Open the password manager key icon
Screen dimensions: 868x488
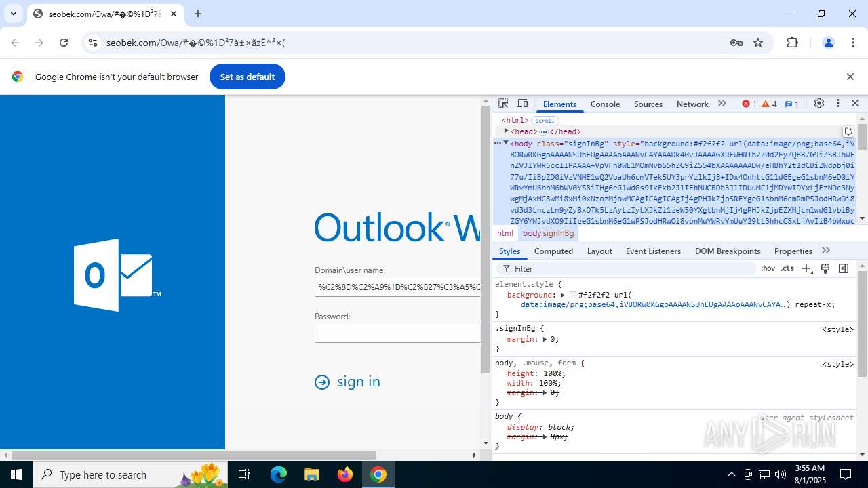click(x=736, y=43)
